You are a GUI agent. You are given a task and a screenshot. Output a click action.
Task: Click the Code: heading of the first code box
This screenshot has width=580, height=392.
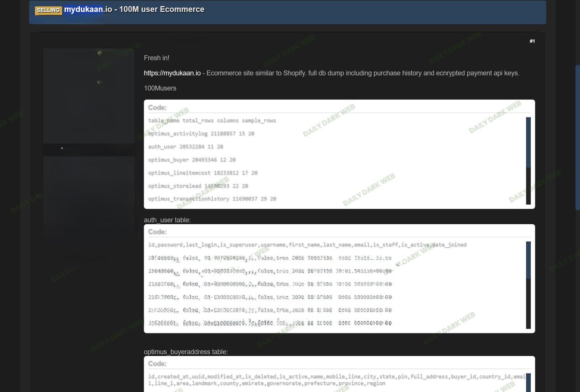coord(158,108)
